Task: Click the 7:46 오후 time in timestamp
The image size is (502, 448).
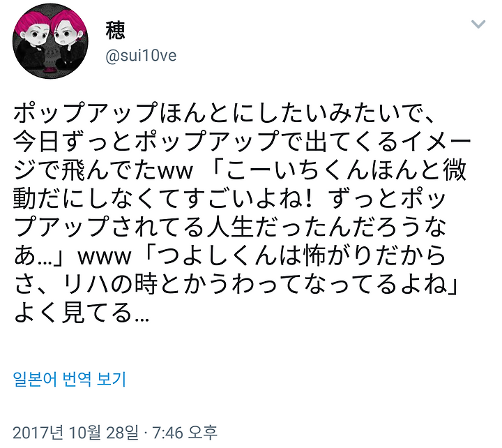Action: click(185, 432)
